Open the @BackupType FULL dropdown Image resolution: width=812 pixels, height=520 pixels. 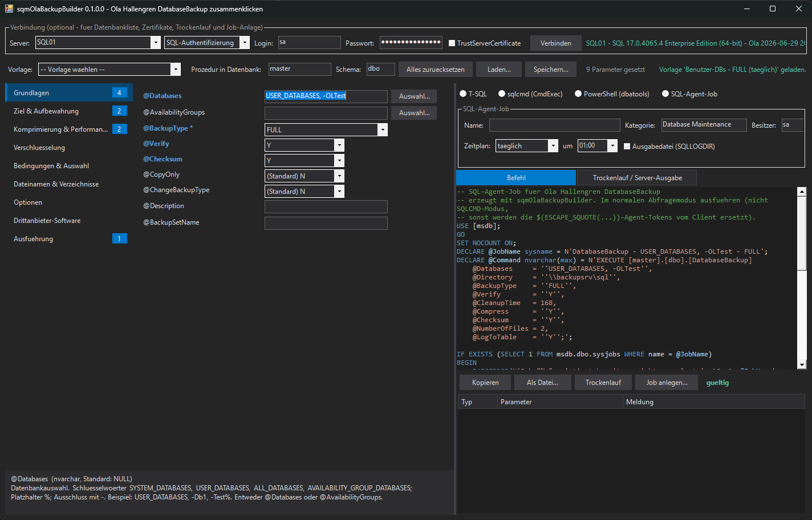click(383, 129)
